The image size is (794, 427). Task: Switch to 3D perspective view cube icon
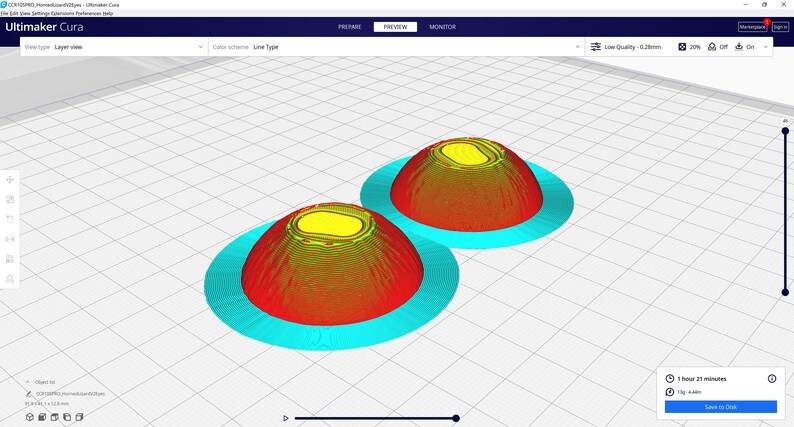(x=30, y=417)
